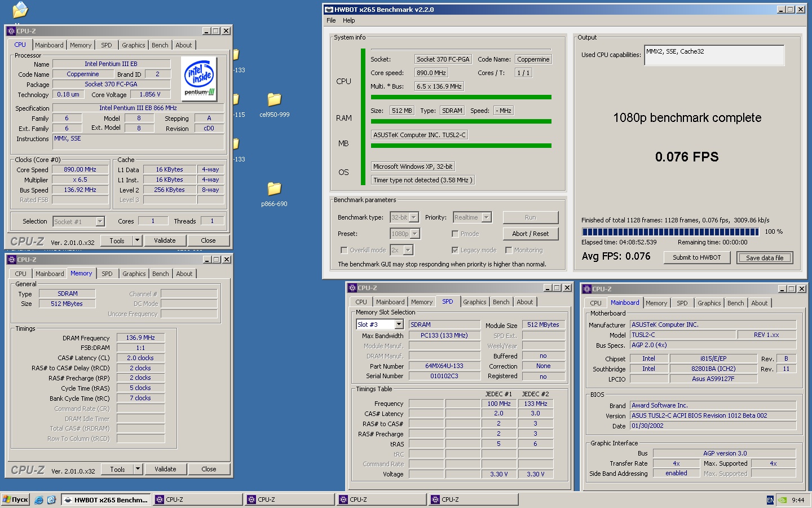
Task: Switch to the SPD tab in CPU-Z CPU window
Action: point(107,45)
